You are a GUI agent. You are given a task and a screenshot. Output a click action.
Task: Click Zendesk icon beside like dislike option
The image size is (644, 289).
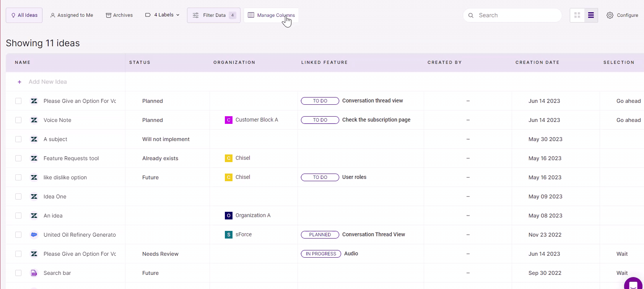(34, 177)
